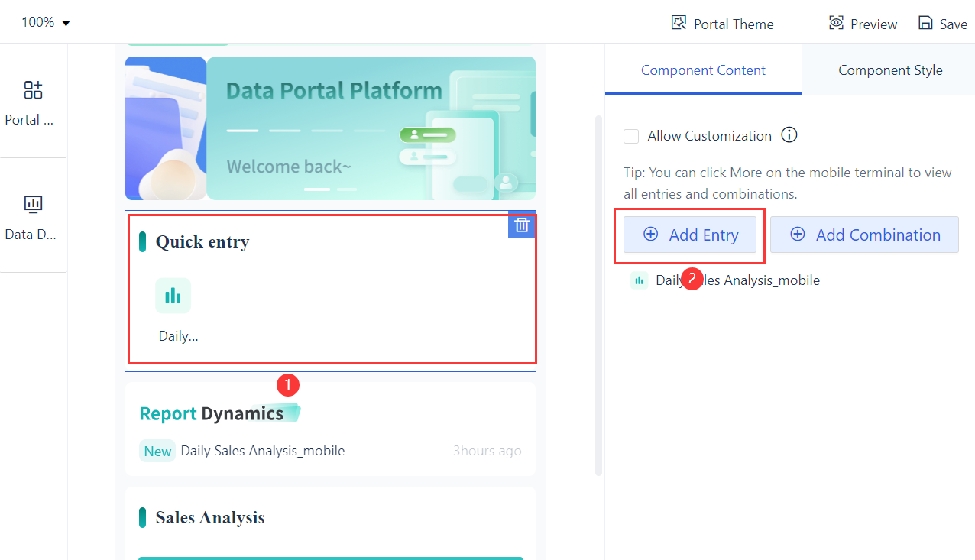Click the Daily... bar chart entry icon
The image size is (975, 560).
pyautogui.click(x=173, y=296)
